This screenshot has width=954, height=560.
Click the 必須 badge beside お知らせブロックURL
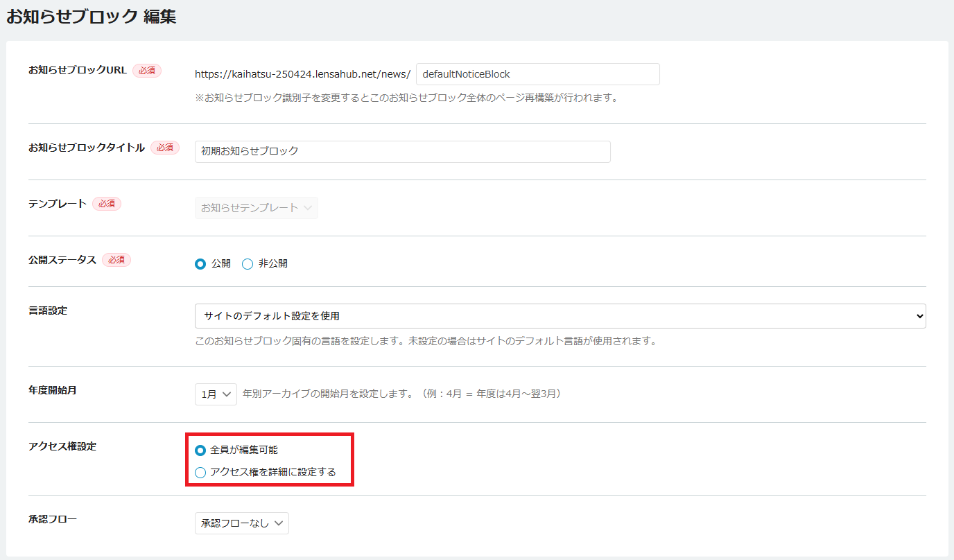coord(147,71)
